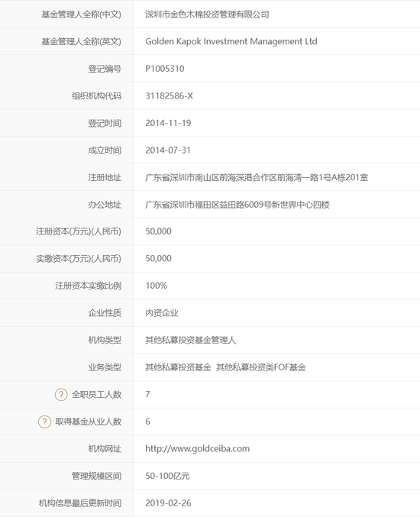Click label 机构类型

pyautogui.click(x=105, y=340)
